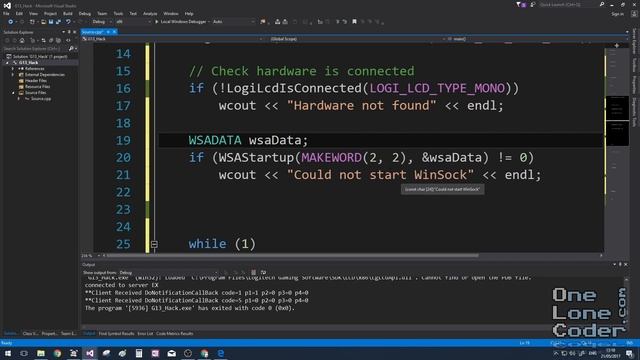The width and height of the screenshot is (640, 360).
Task: Open Mail app from the taskbar
Action: pos(171,353)
